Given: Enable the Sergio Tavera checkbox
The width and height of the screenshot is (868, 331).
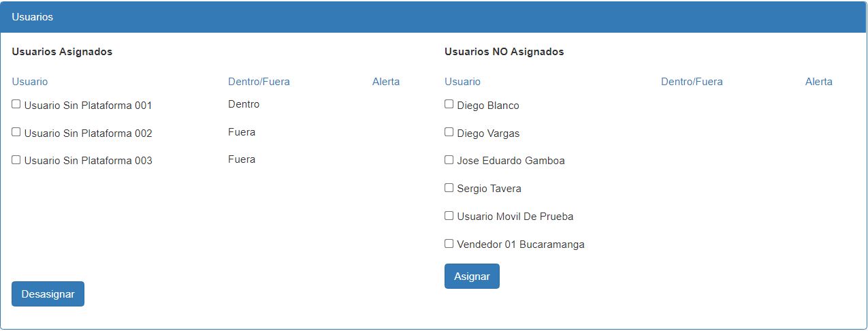Looking at the screenshot, I should pos(449,188).
